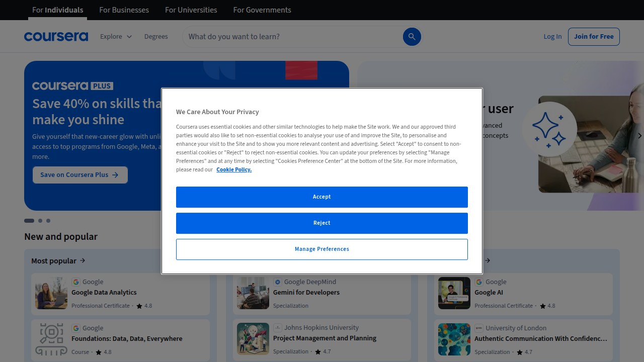Open the Coursera logo homepage link
The width and height of the screenshot is (644, 362).
(56, 36)
